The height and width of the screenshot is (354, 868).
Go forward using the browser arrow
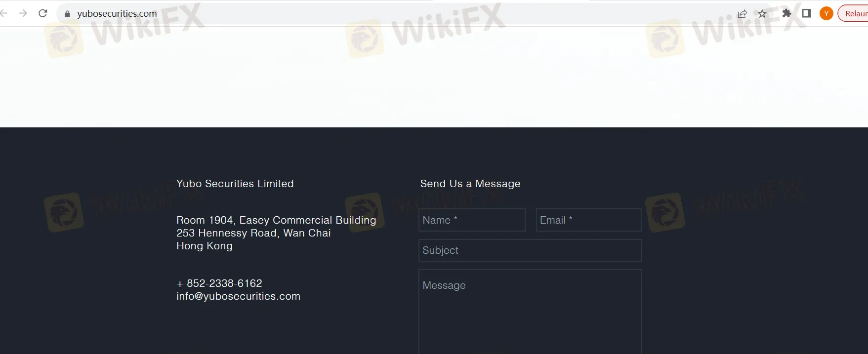pyautogui.click(x=23, y=13)
